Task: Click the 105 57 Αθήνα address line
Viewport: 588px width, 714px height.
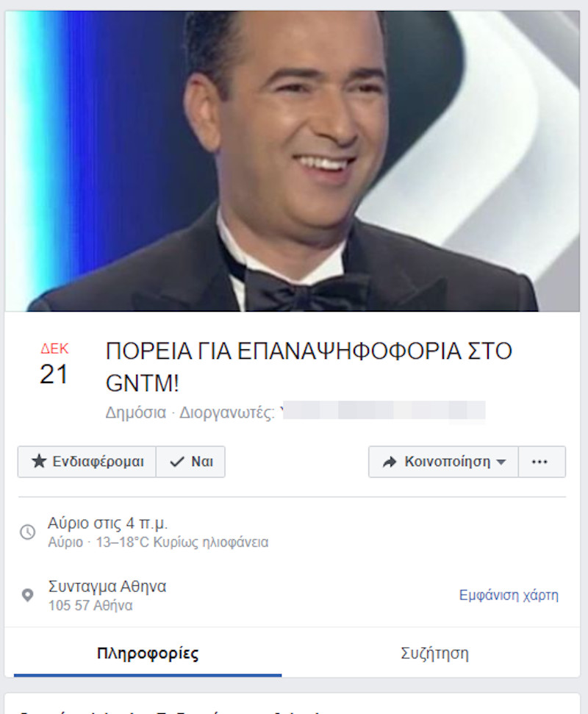Action: coord(90,606)
